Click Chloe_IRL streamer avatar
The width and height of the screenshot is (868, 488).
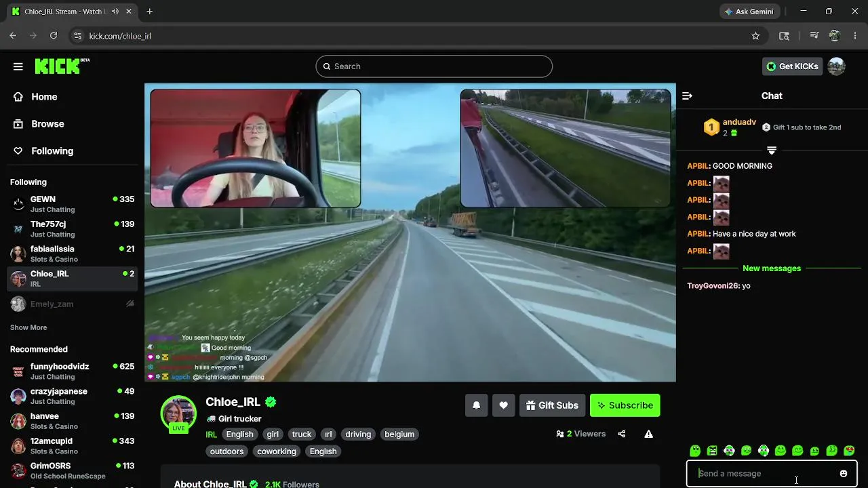178,413
